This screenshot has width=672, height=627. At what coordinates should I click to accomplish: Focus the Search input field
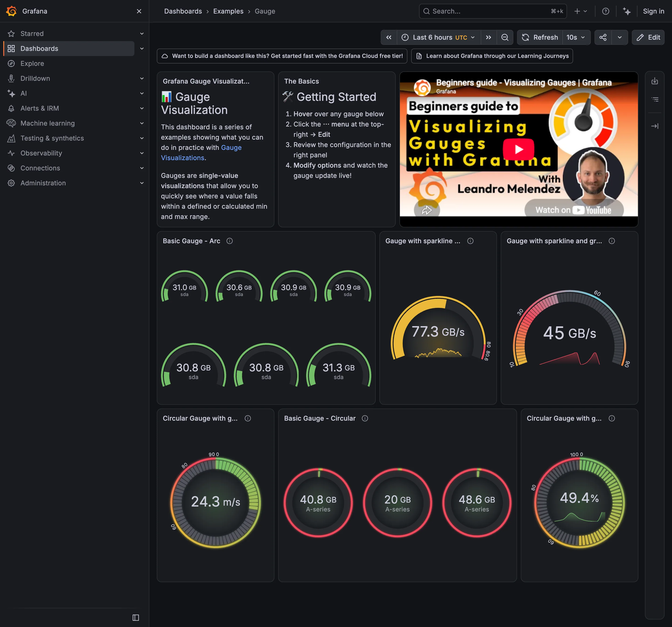(x=493, y=11)
